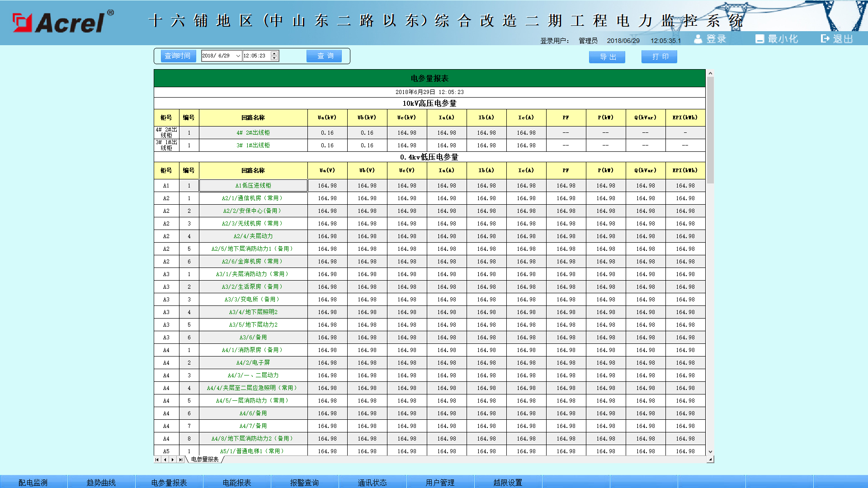
Task: Increase time with spinner up arrow
Action: [274, 53]
